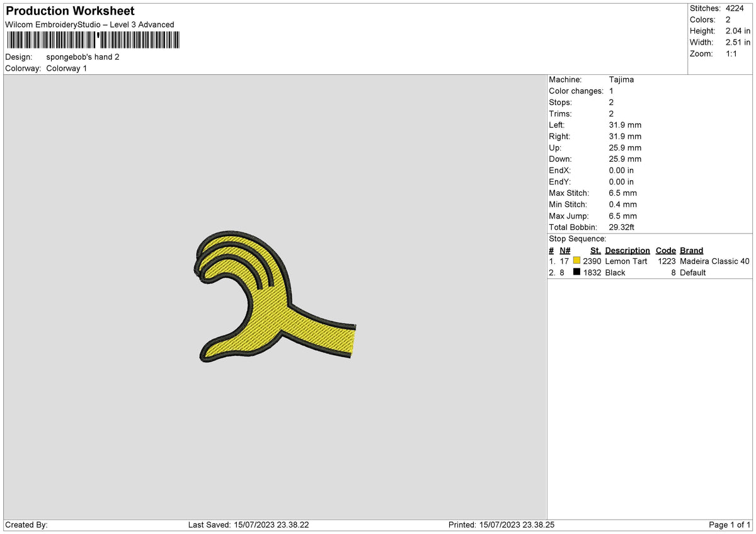
Task: Select the St. column header
Action: (x=595, y=250)
